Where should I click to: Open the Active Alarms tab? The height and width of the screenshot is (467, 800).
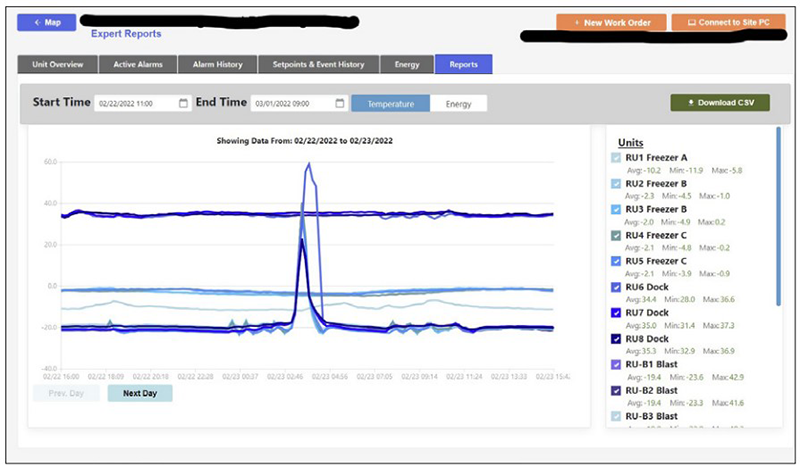click(138, 64)
